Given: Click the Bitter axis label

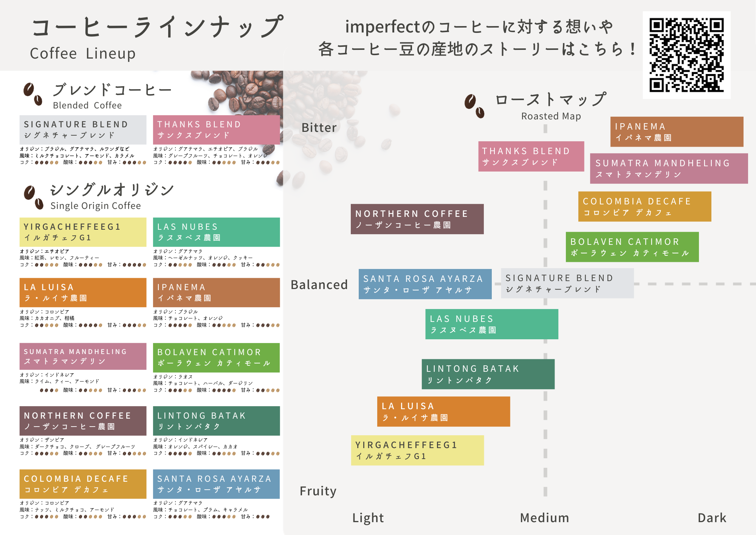Looking at the screenshot, I should 319,128.
